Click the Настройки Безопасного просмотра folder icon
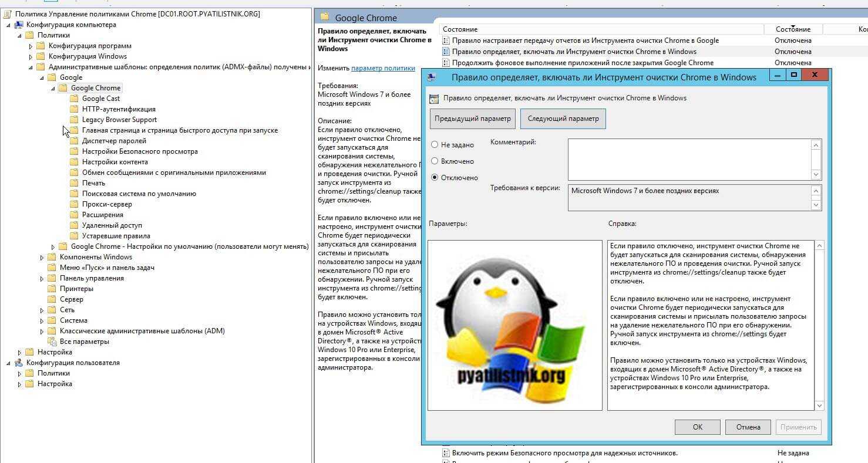The image size is (868, 463). tap(74, 151)
